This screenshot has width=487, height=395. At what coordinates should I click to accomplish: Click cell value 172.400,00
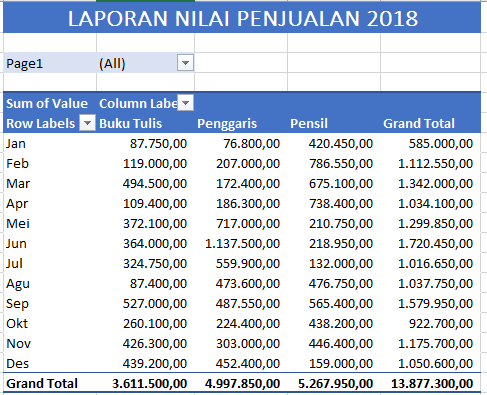click(x=248, y=184)
